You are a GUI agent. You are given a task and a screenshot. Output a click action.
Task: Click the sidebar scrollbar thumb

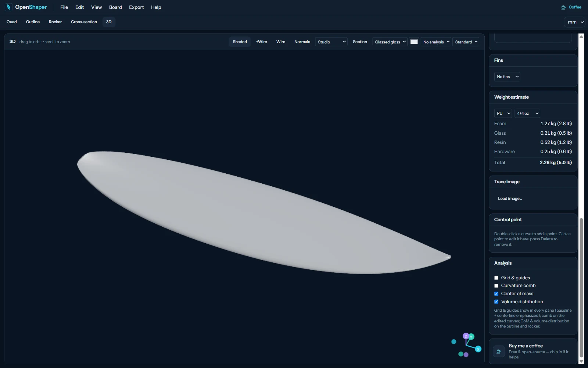click(581, 288)
